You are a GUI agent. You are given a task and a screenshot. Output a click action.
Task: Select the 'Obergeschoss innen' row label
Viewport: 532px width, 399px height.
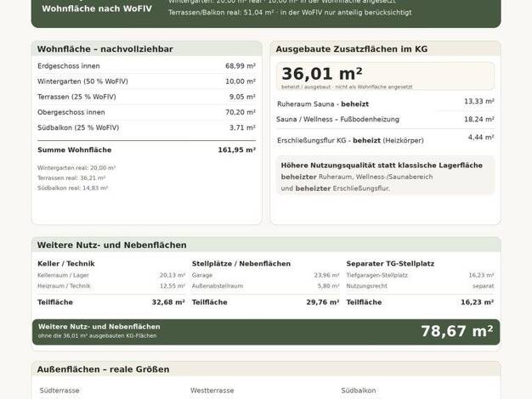[x=71, y=112]
